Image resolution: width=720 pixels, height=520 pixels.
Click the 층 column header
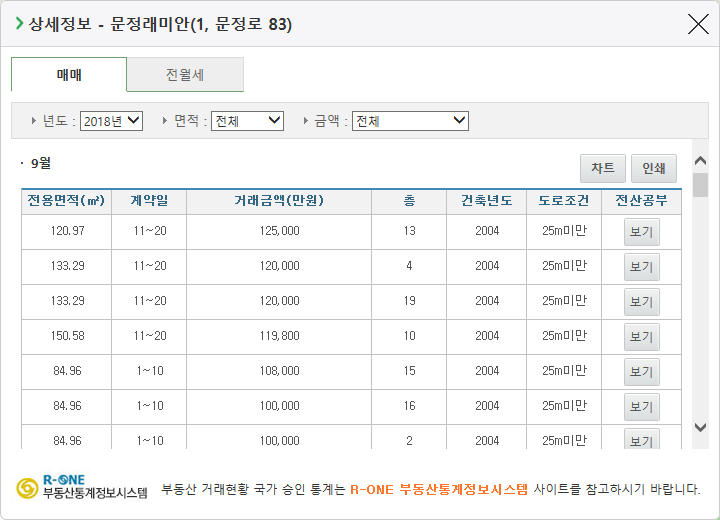coord(409,201)
